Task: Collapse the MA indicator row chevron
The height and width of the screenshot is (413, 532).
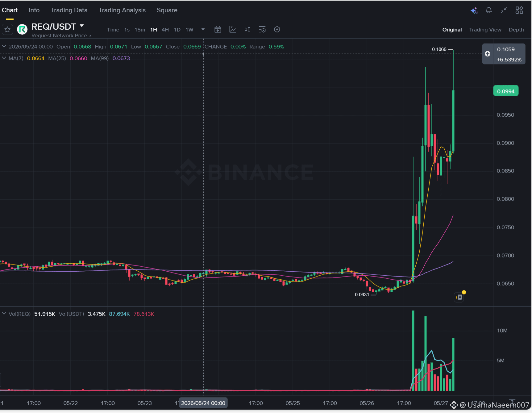Action: click(4, 58)
